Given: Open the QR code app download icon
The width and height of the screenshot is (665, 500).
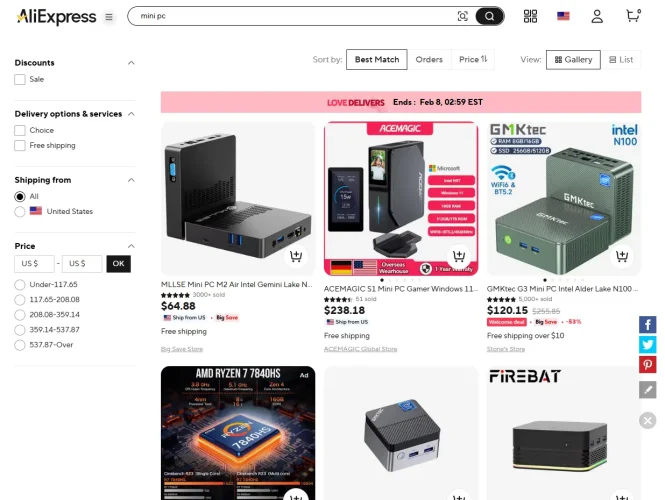Looking at the screenshot, I should point(530,16).
